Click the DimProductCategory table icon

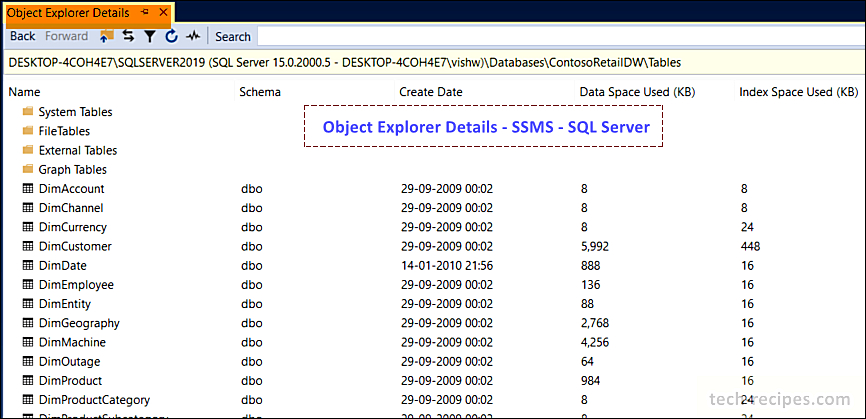pyautogui.click(x=28, y=400)
